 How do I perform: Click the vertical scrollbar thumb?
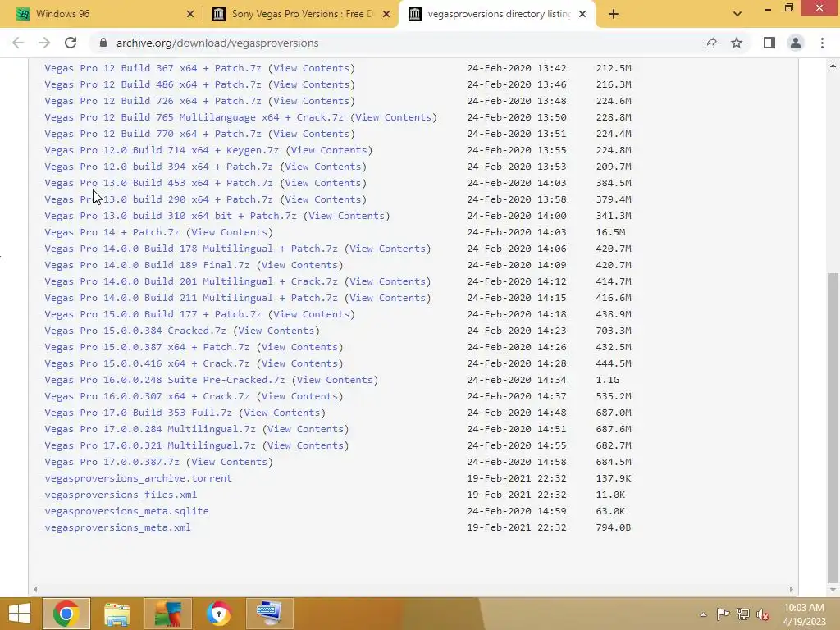[833, 427]
